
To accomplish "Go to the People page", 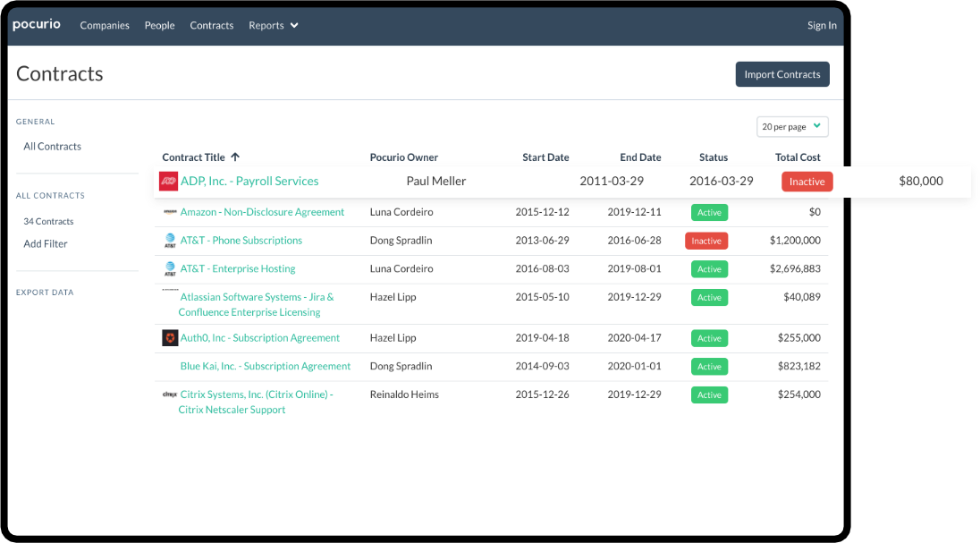I will [x=159, y=25].
